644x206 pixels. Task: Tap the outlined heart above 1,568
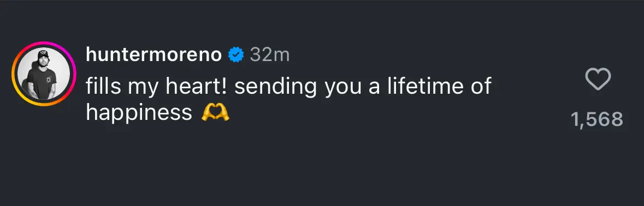(x=598, y=79)
